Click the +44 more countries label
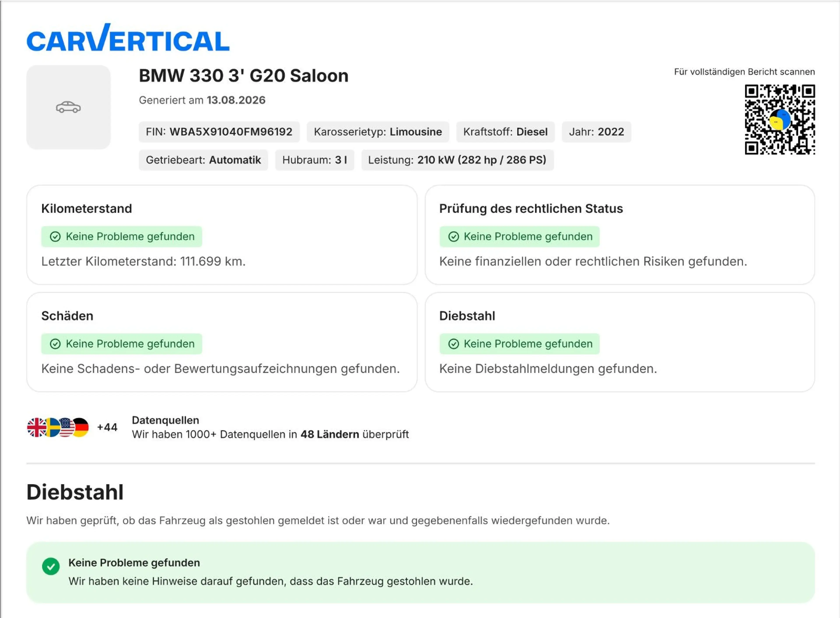This screenshot has height=618, width=840. (x=107, y=427)
